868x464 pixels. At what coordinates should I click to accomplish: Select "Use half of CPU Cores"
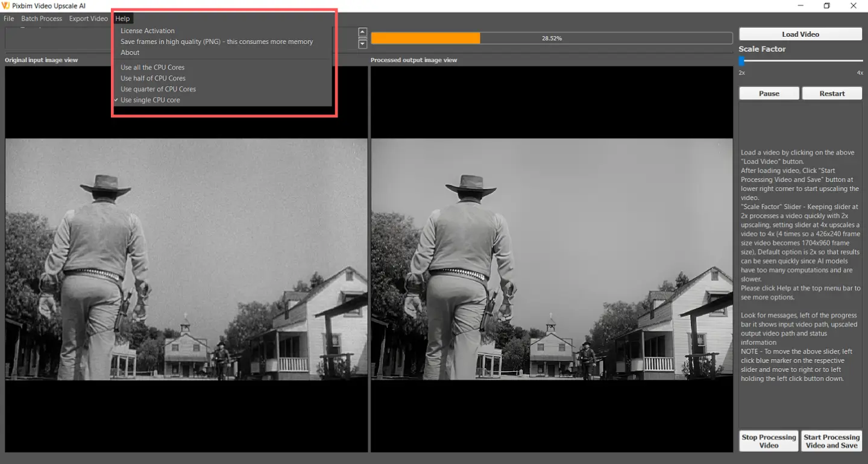tap(153, 78)
